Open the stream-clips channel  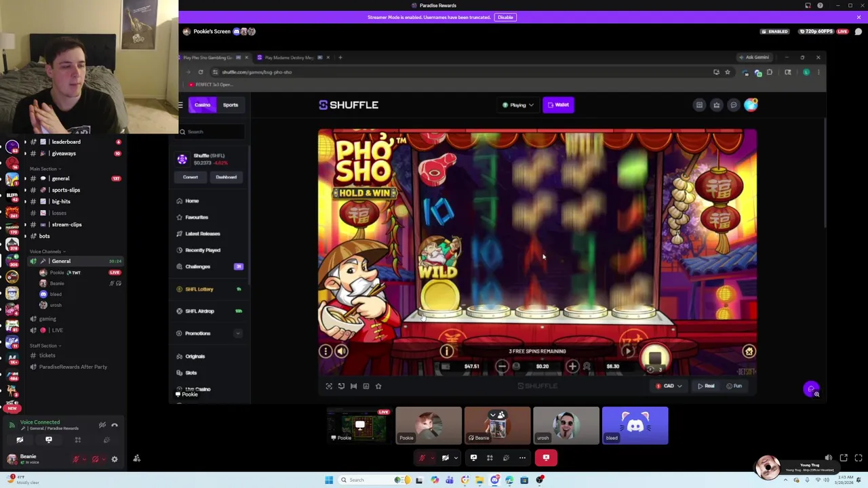(x=66, y=224)
